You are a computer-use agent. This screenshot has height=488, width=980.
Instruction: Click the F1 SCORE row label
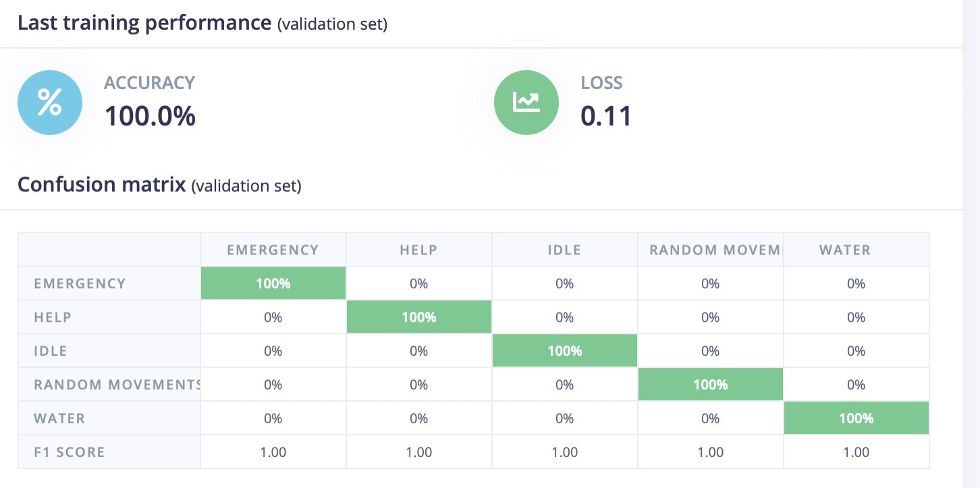pyautogui.click(x=70, y=452)
